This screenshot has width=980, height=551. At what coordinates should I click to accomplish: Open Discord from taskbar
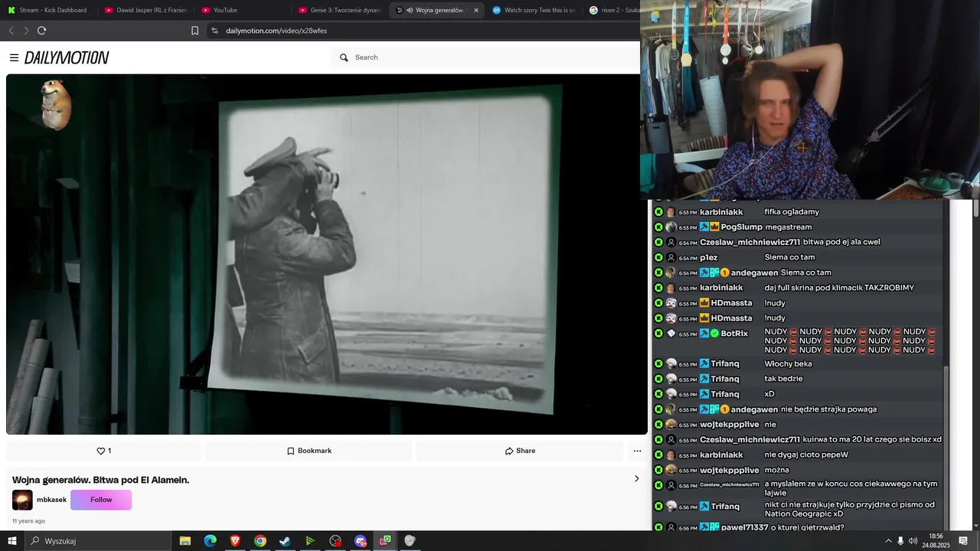(361, 541)
